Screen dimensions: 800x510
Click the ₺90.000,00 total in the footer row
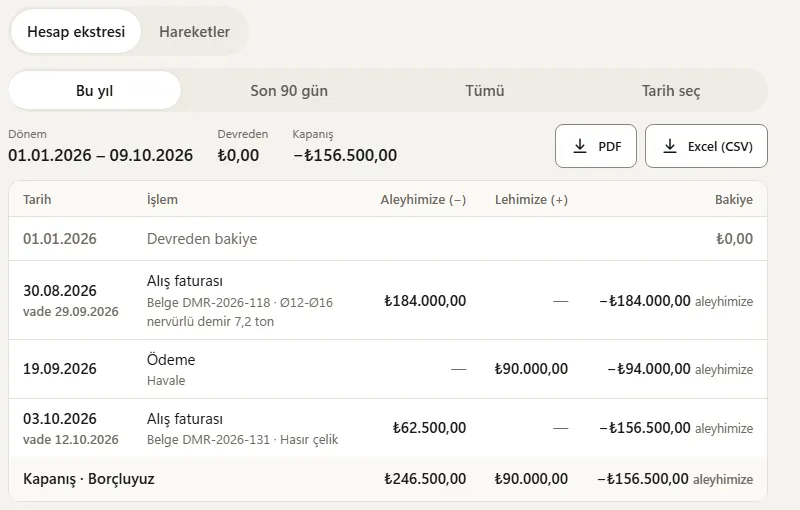(531, 479)
